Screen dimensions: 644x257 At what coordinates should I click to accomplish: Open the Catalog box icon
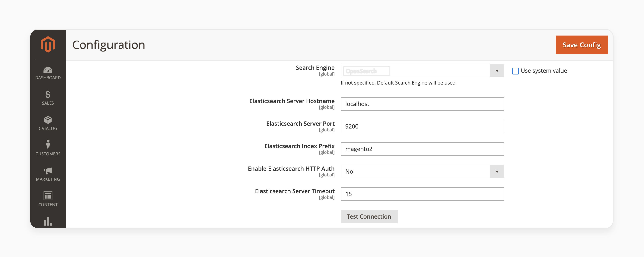48,120
